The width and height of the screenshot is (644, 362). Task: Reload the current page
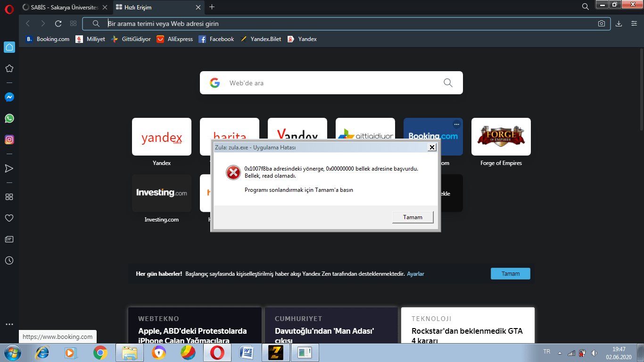pyautogui.click(x=58, y=24)
